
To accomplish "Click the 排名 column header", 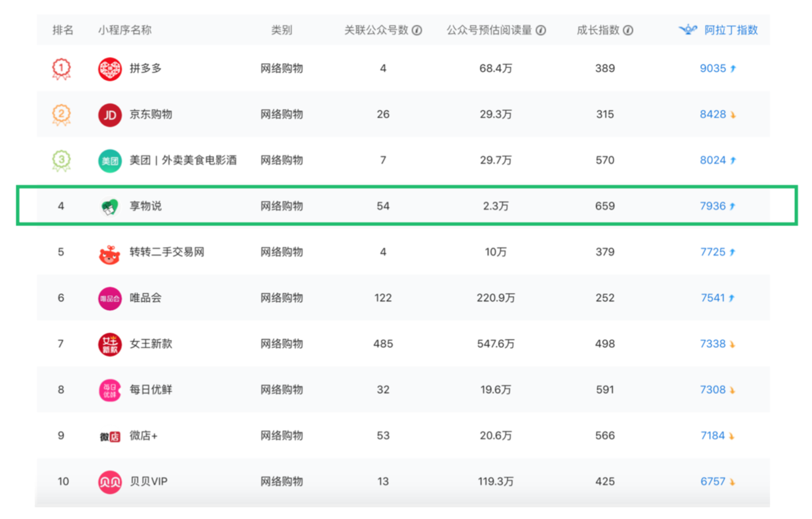I will 63,30.
